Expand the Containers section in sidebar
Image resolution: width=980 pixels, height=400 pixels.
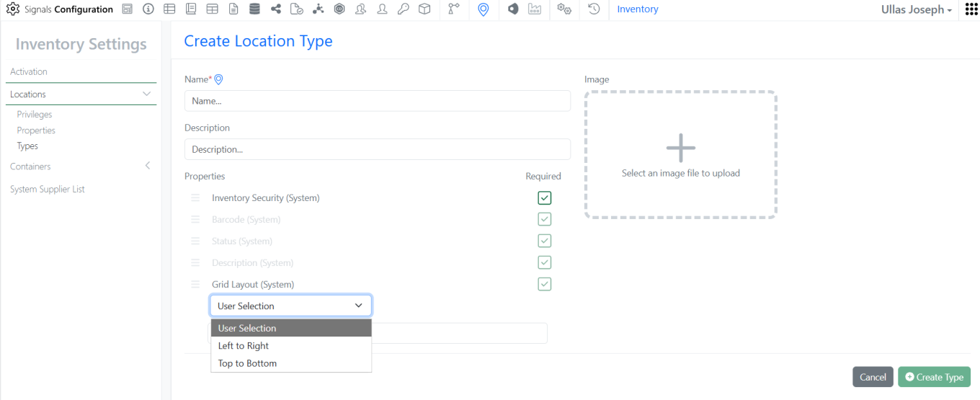click(147, 166)
